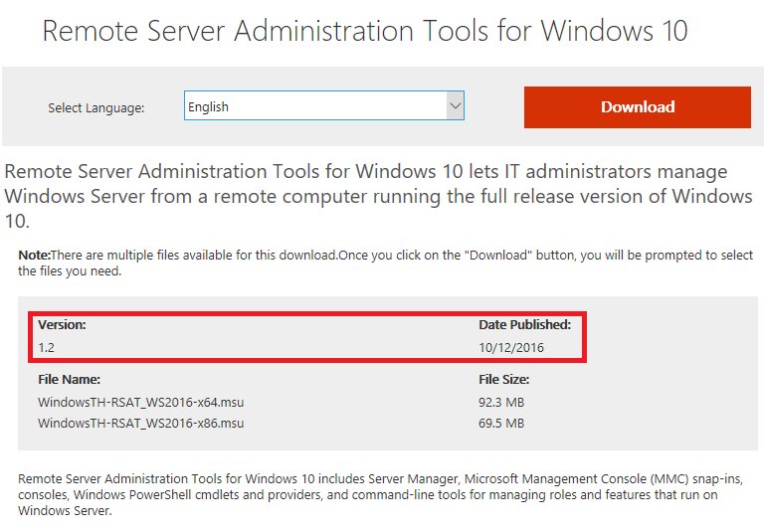Click the published date 10/12/2016

coord(511,348)
